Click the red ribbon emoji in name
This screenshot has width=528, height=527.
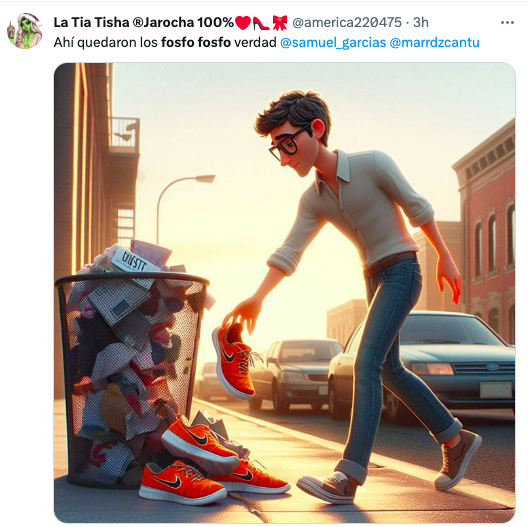point(279,23)
